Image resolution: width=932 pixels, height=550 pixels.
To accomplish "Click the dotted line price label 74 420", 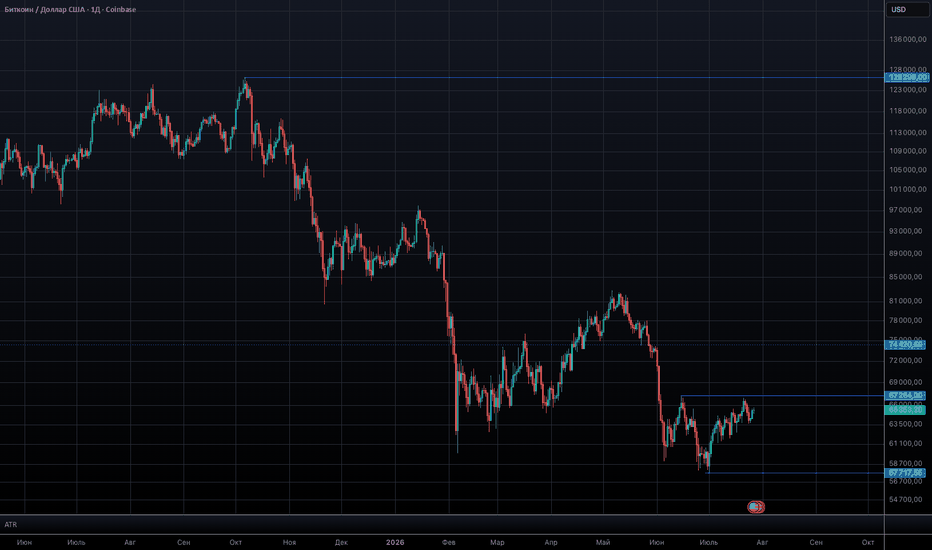I will point(905,345).
